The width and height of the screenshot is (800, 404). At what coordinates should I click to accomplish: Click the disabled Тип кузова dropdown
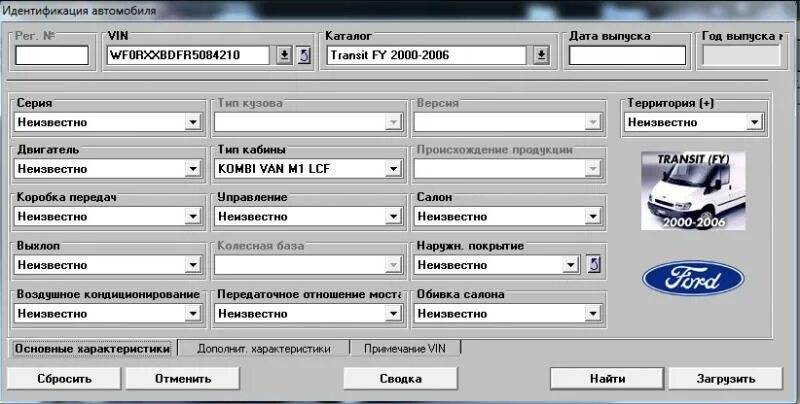(x=308, y=122)
